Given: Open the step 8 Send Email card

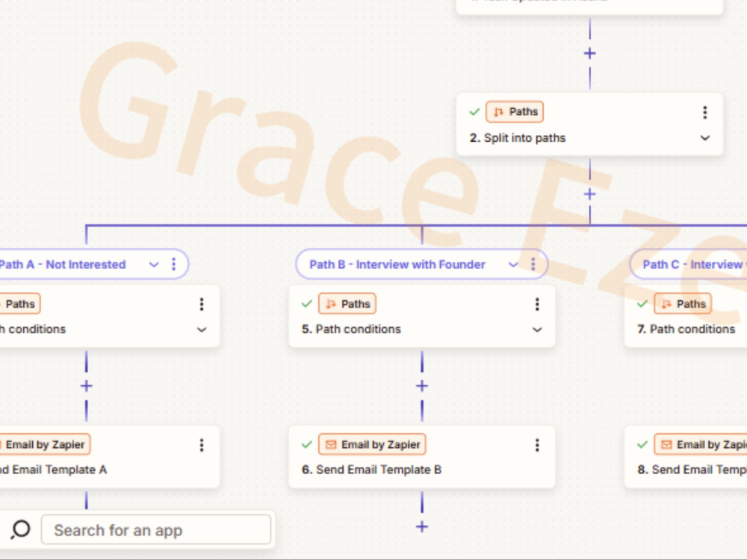Looking at the screenshot, I should [x=686, y=457].
